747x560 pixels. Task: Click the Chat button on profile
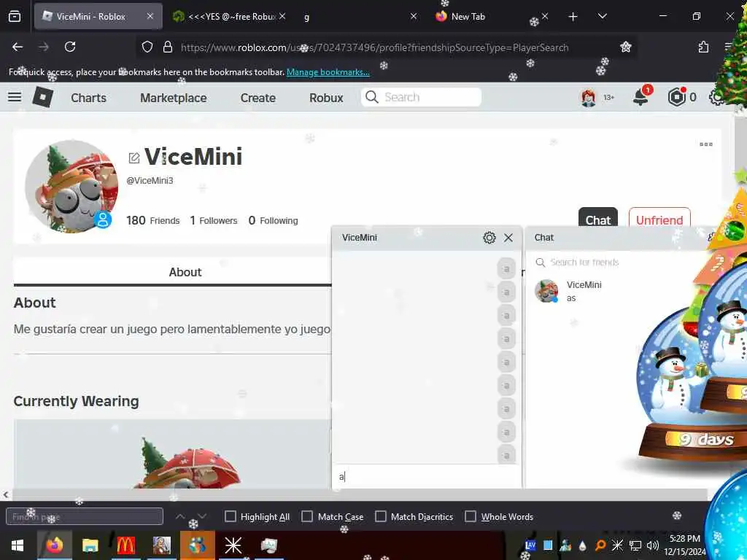coord(598,219)
